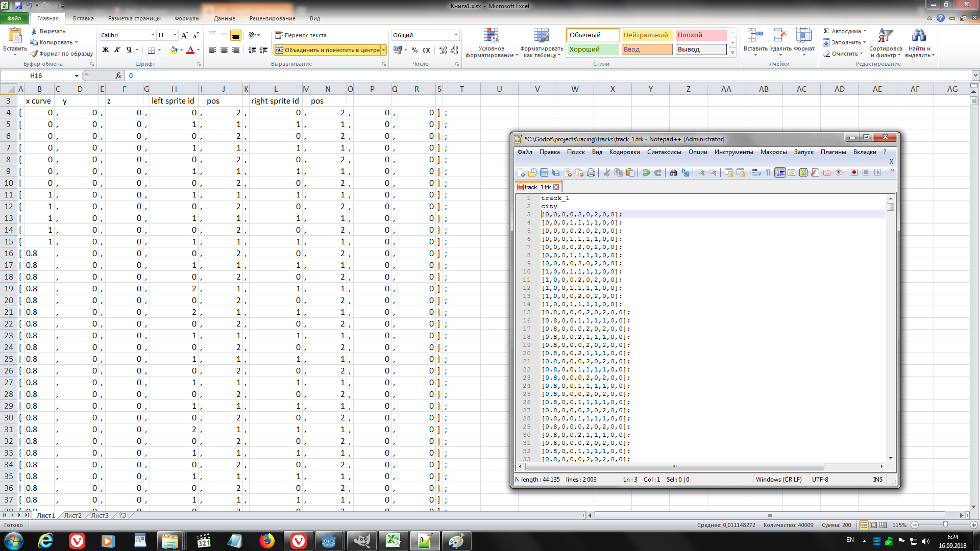The height and width of the screenshot is (551, 980).
Task: Switch to the Лист2 sheet tab
Action: click(72, 516)
